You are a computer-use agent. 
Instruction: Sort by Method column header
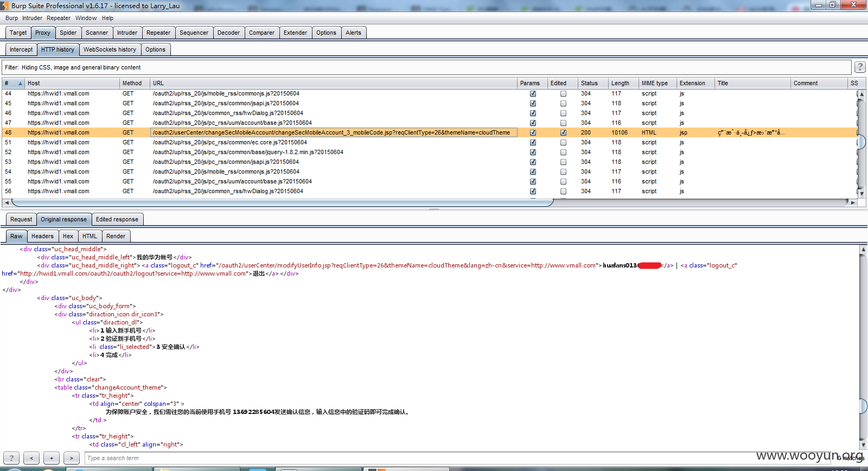(135, 83)
